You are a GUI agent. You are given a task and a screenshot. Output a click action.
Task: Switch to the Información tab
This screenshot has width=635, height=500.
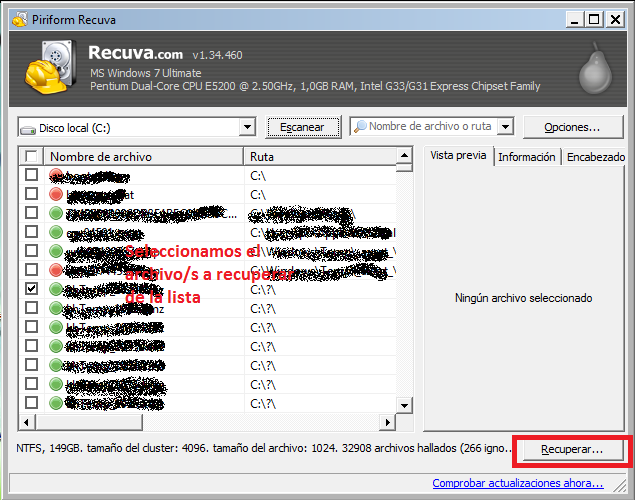click(526, 157)
